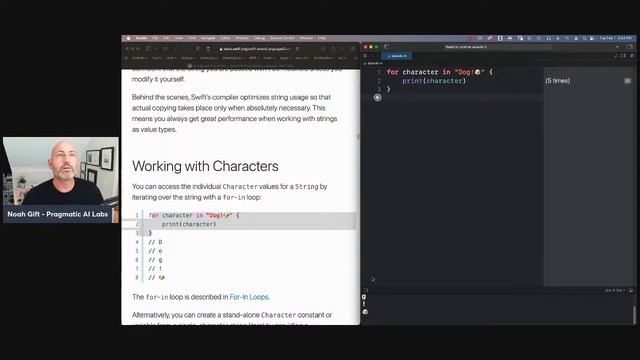
Task: Open the Navigate menu
Action: coord(208,38)
